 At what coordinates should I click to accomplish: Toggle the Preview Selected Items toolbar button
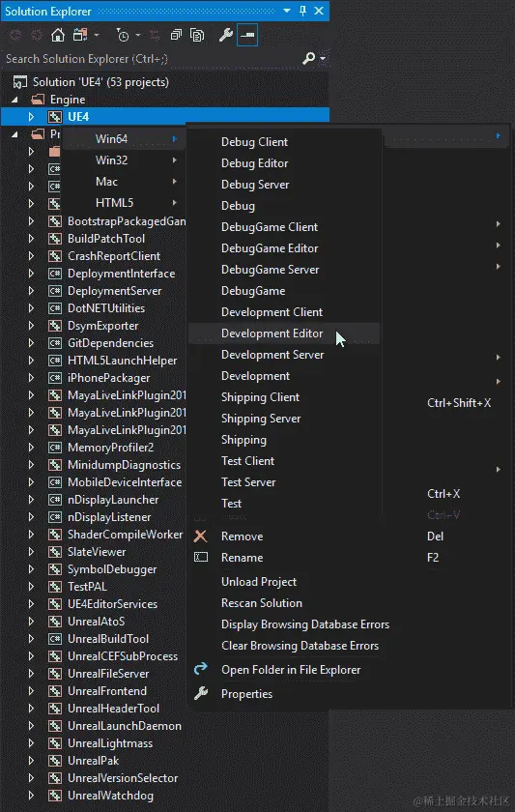coord(247,35)
